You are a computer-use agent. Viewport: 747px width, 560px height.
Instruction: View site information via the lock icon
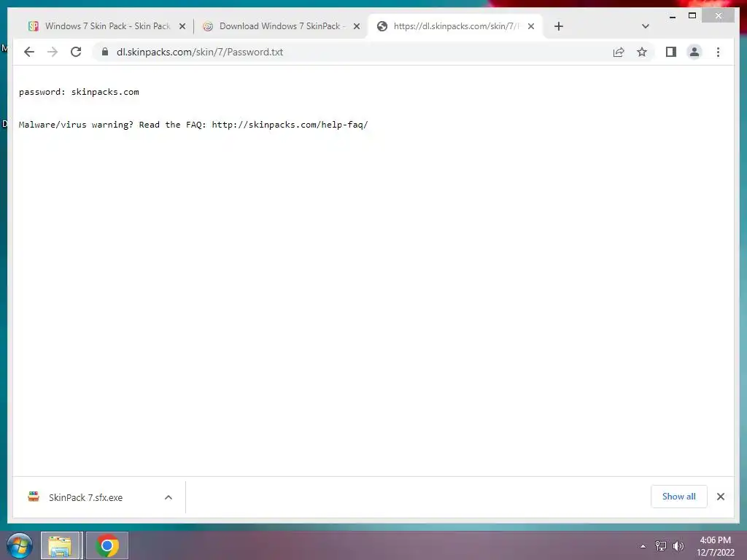105,52
